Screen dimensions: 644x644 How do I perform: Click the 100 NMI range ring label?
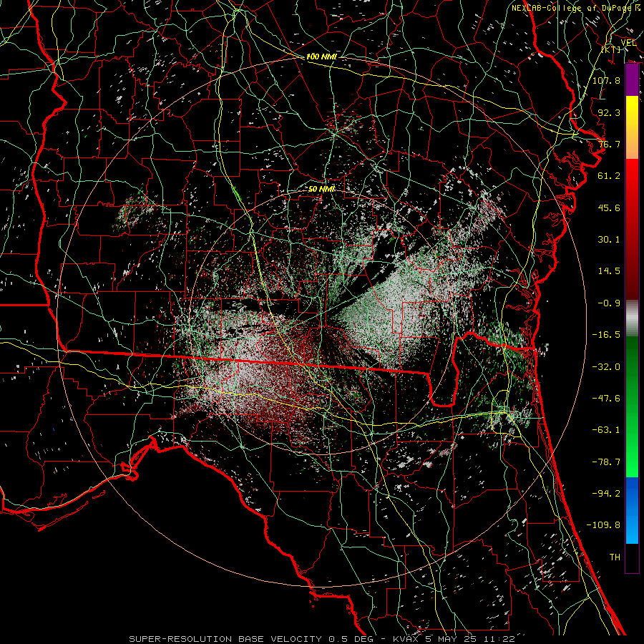pyautogui.click(x=321, y=57)
